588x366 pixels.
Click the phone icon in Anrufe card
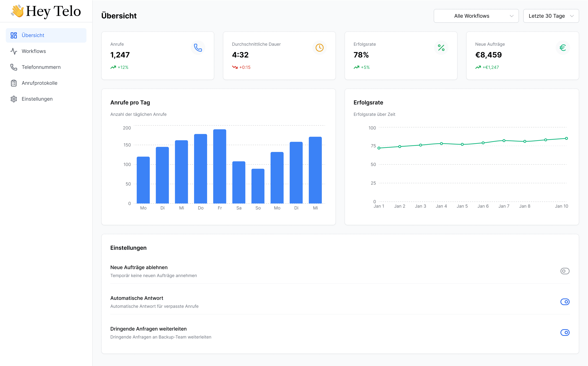[198, 48]
